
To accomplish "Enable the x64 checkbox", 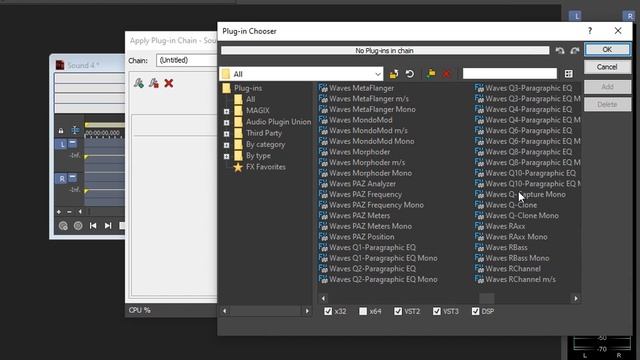I will 363,311.
